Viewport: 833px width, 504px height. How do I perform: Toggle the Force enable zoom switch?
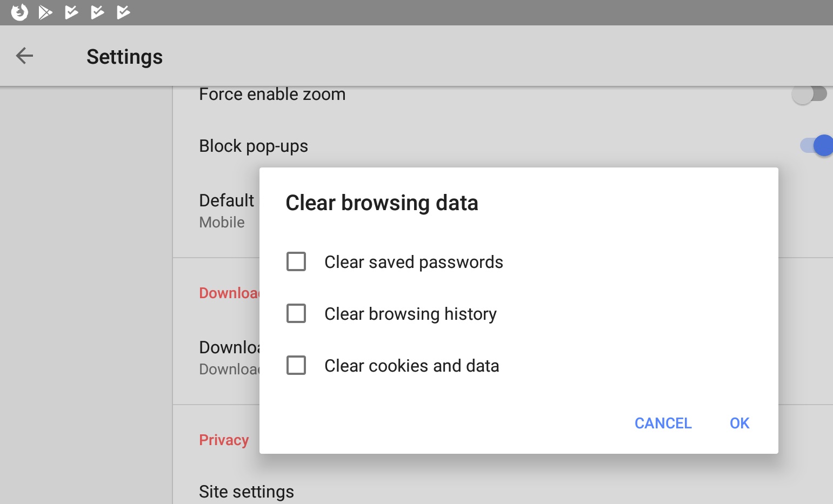tap(809, 95)
